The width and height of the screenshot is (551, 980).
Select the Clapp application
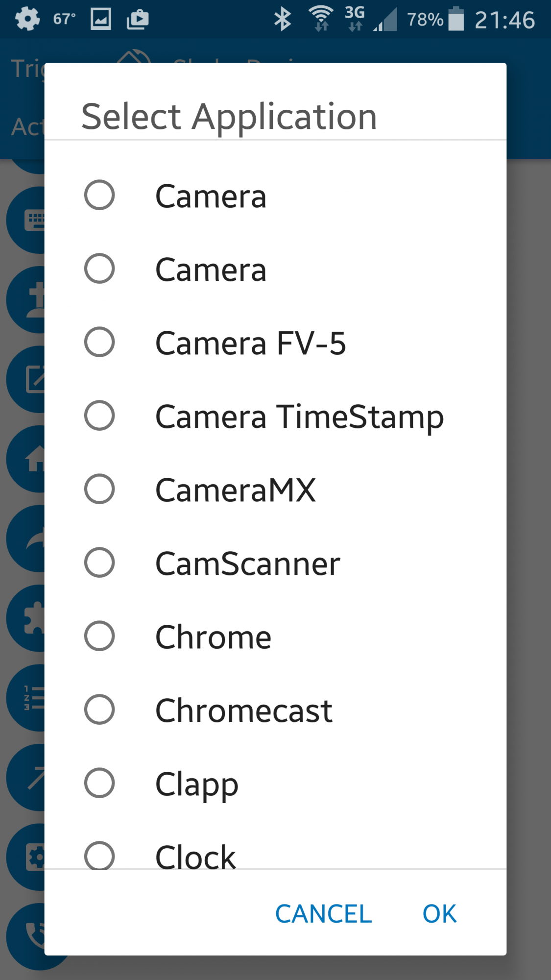pos(99,783)
